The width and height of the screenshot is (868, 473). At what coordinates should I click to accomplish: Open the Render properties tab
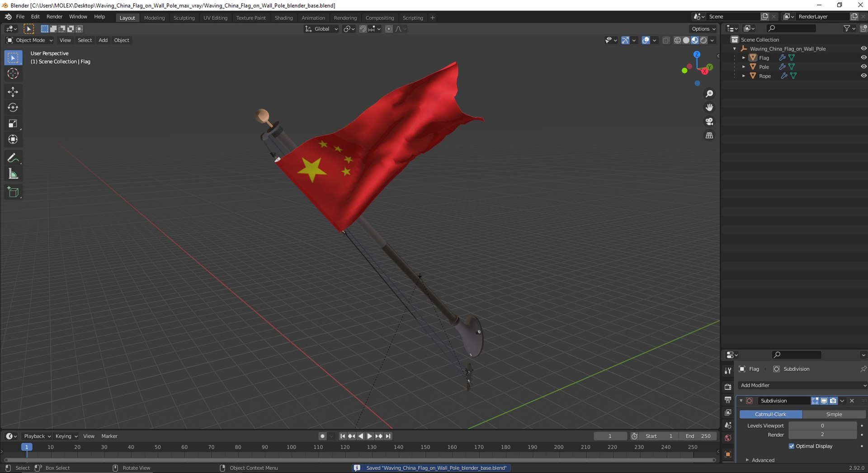tap(728, 387)
